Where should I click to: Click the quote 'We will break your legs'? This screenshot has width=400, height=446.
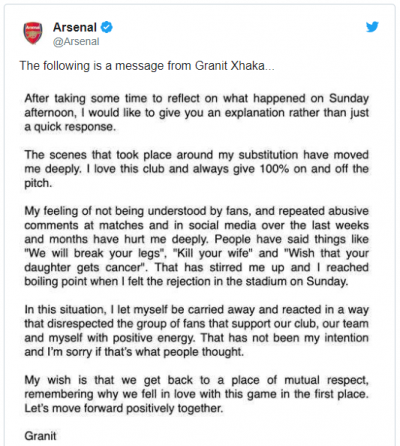tap(96, 253)
